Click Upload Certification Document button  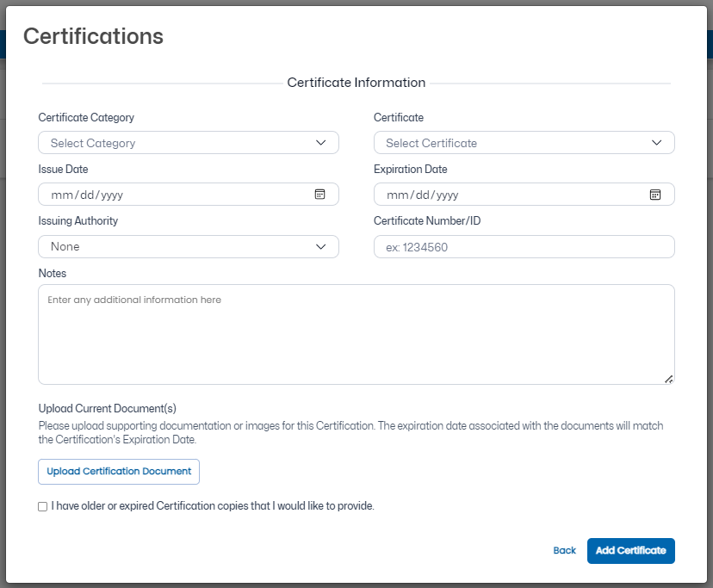tap(119, 472)
